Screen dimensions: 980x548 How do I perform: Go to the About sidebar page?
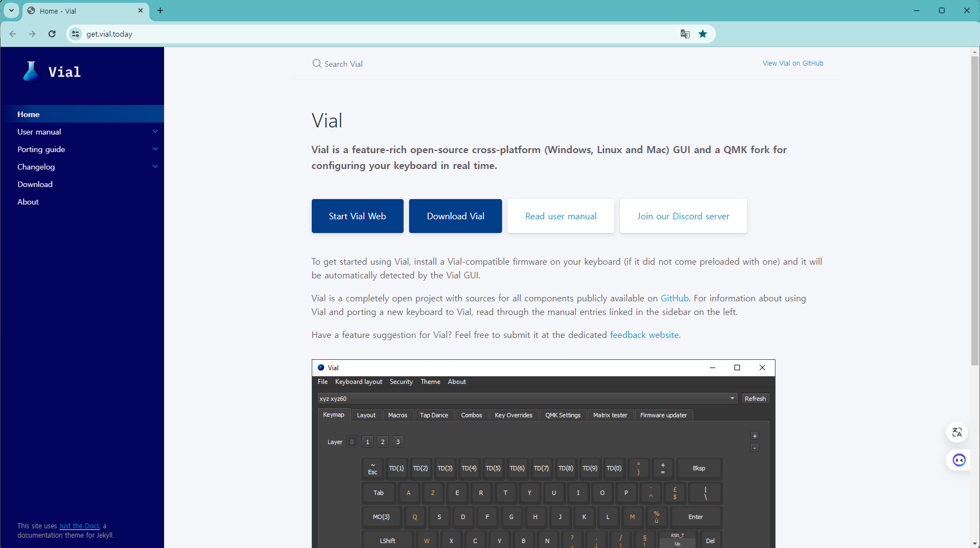pyautogui.click(x=28, y=202)
